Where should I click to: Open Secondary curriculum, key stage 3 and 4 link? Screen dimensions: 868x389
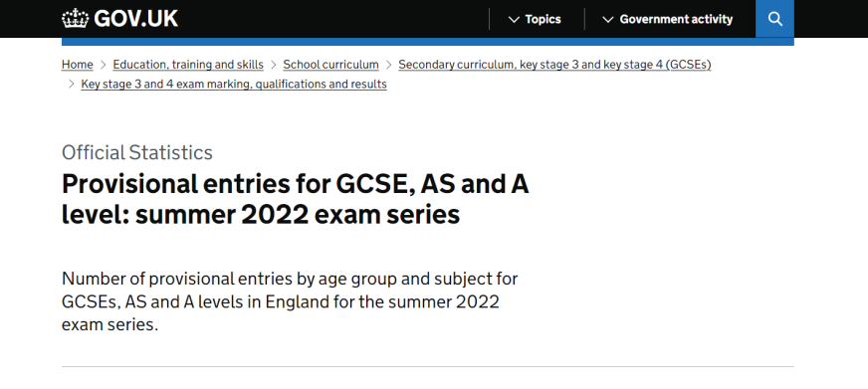coord(554,65)
